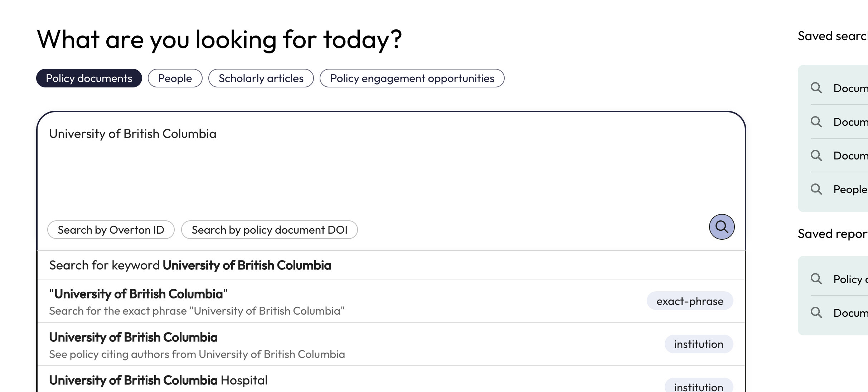The height and width of the screenshot is (392, 868).
Task: Click magnifier icon beside last saved report
Action: (x=816, y=312)
